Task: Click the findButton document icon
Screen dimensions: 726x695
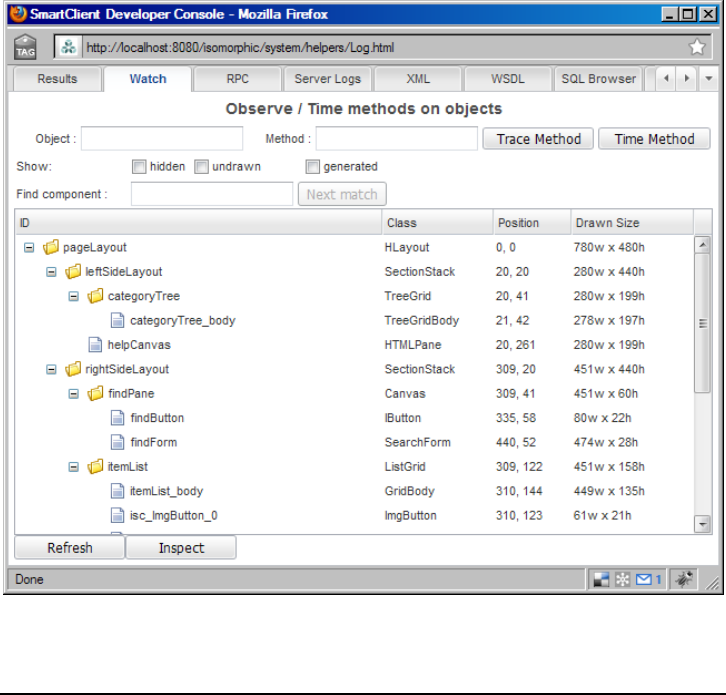Action: (118, 418)
